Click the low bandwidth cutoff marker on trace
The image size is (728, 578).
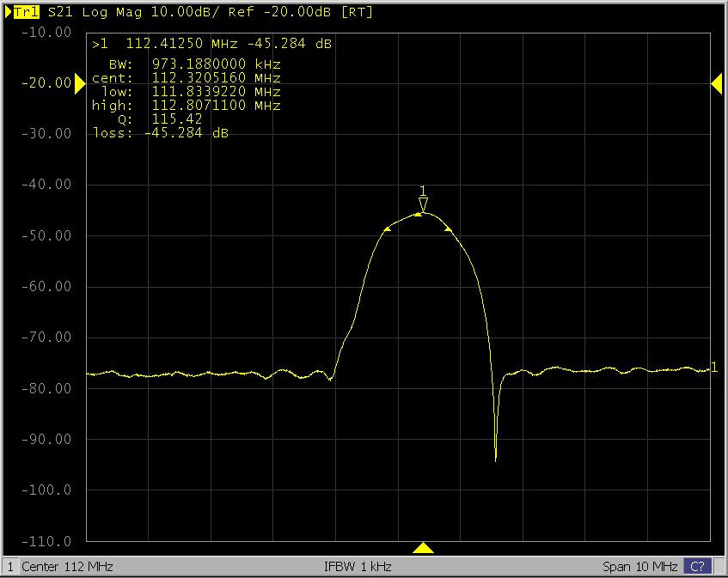point(386,229)
